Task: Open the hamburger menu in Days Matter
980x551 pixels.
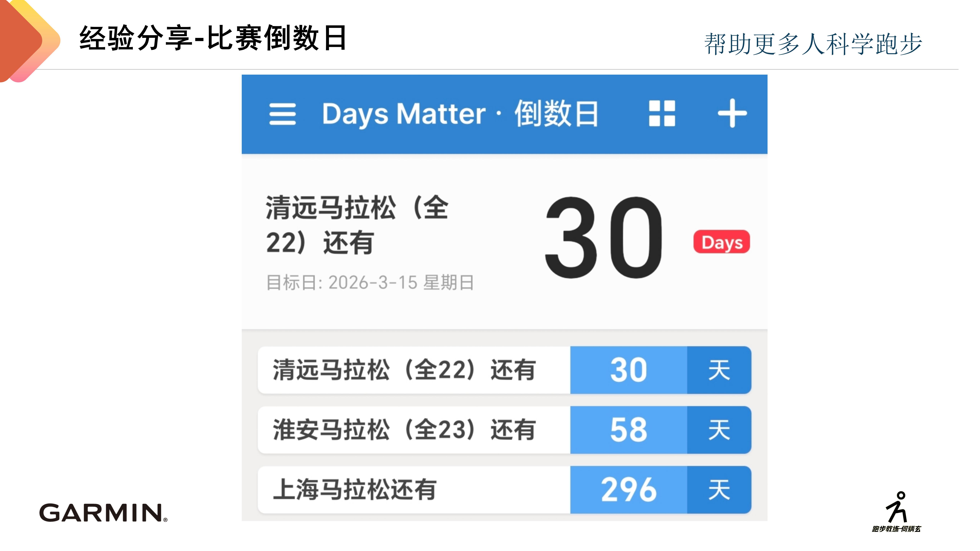Action: click(282, 114)
